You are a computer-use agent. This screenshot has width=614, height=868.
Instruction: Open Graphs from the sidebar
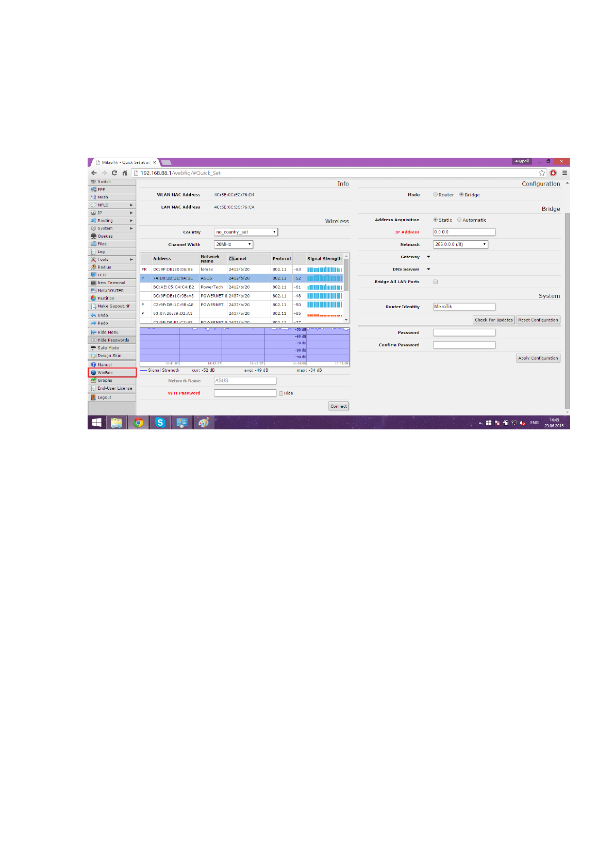112,380
